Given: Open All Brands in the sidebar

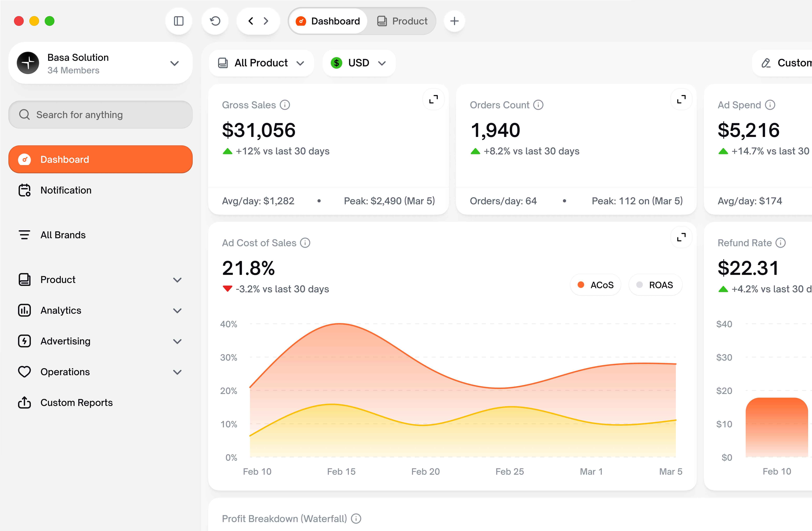Looking at the screenshot, I should click(100, 235).
